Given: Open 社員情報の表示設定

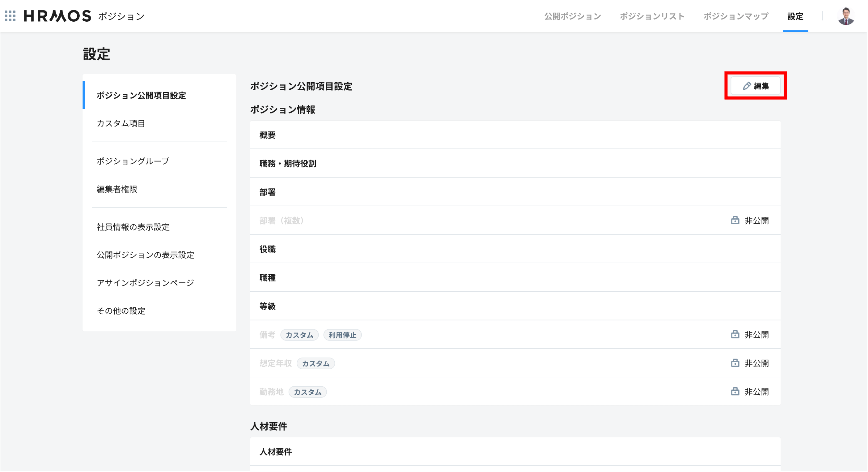Looking at the screenshot, I should coord(159,227).
